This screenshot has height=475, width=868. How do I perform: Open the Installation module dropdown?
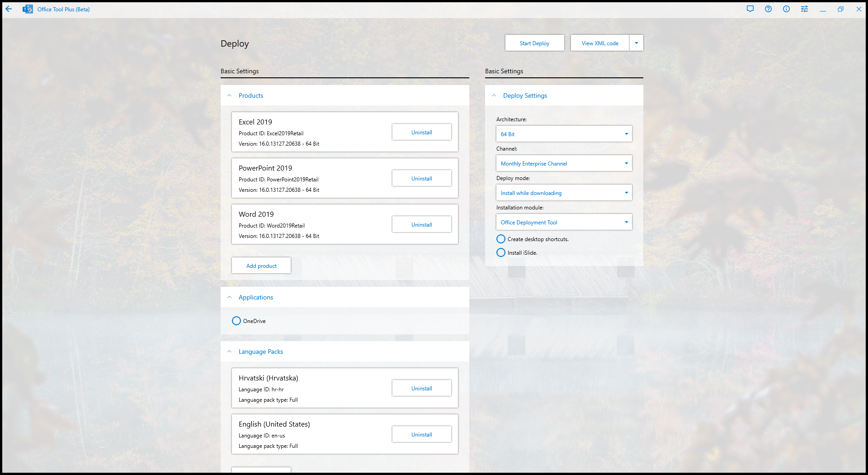point(564,222)
